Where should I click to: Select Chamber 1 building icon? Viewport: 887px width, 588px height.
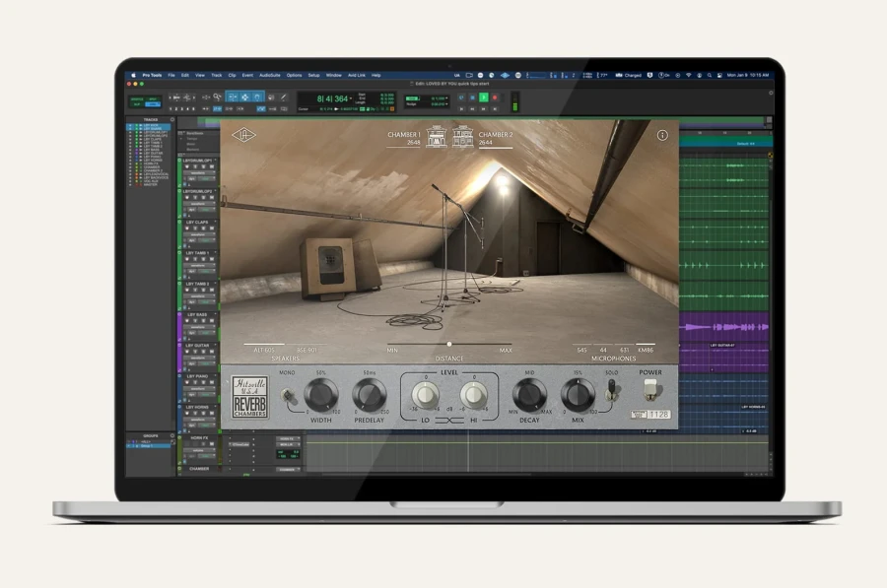point(437,136)
